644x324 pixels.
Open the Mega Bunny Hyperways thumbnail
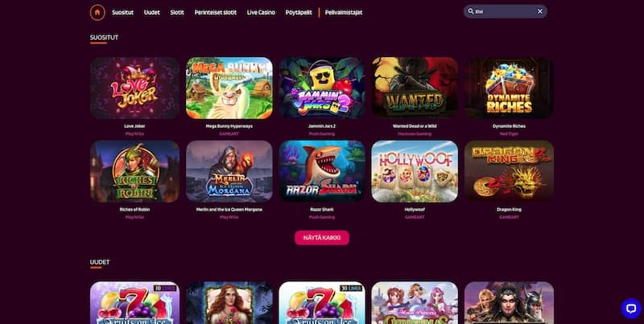tap(229, 88)
